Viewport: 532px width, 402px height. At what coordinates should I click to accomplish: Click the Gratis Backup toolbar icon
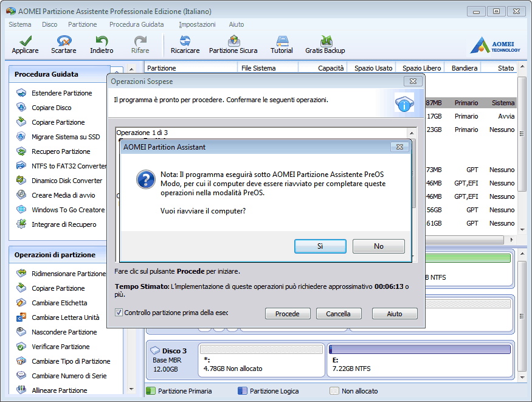(326, 41)
